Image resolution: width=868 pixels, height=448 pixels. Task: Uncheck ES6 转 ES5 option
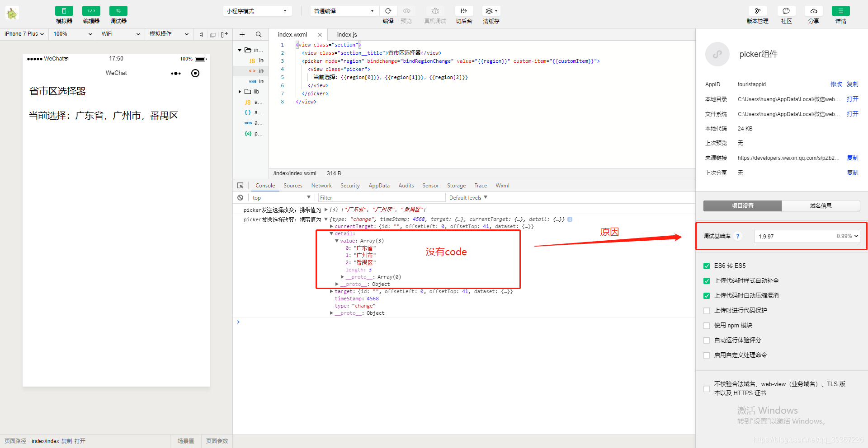point(707,266)
